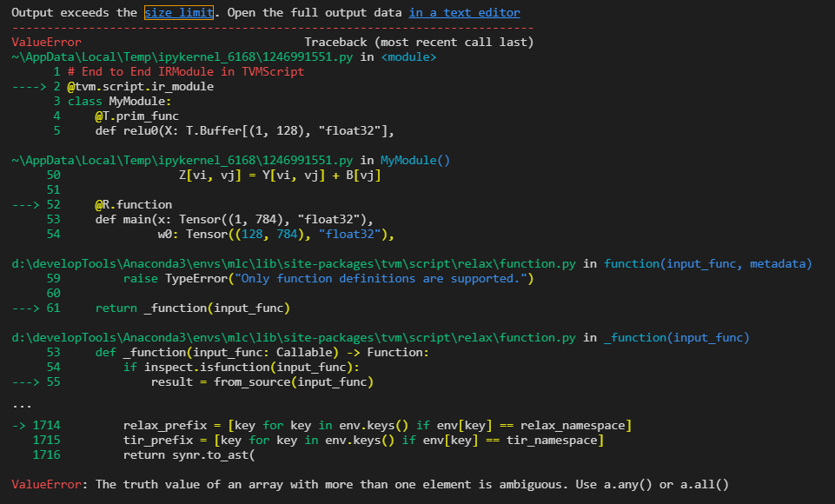
Task: Click 'if inspect.isfunction(input_func):' line
Action: [x=242, y=367]
